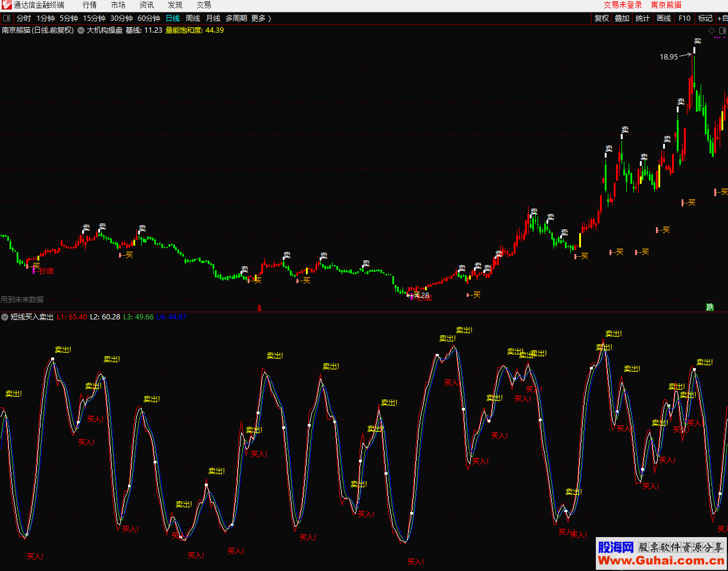The width and height of the screenshot is (728, 571).
Task: Select the 日线 daily tab
Action: [x=173, y=18]
